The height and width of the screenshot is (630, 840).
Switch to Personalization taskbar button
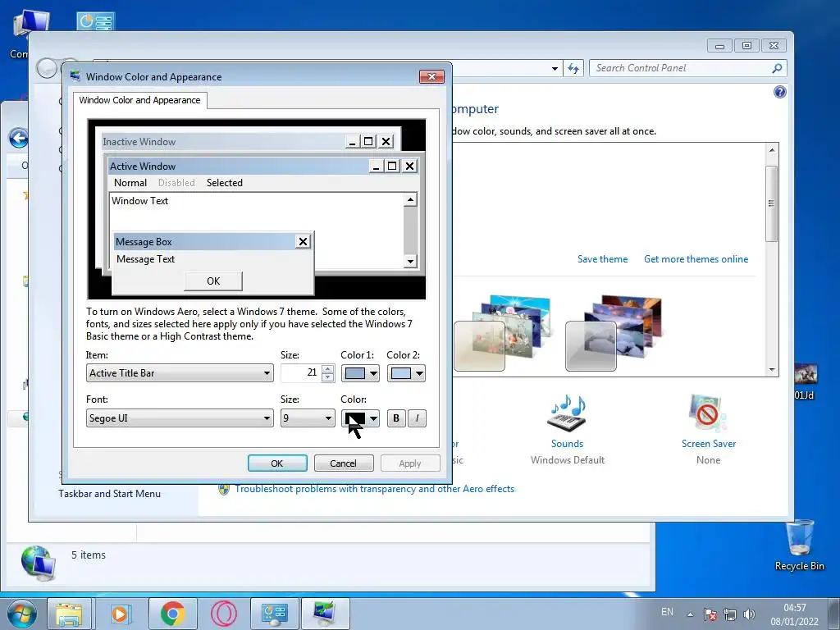click(325, 614)
